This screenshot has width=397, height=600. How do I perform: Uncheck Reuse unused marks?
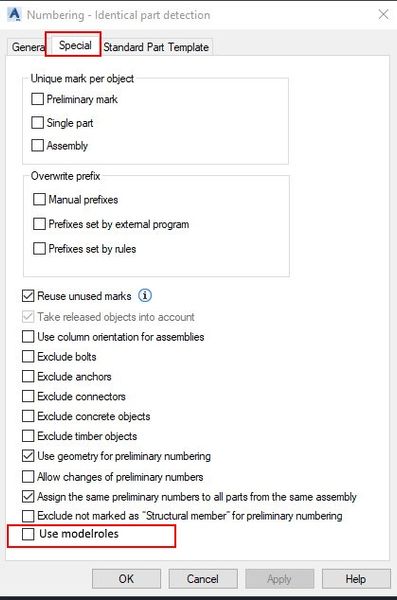[28, 296]
